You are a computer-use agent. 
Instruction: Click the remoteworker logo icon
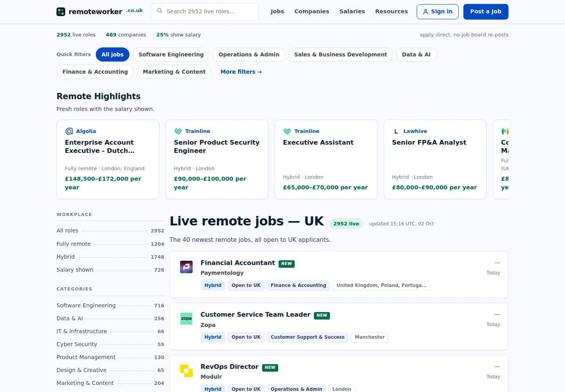[x=61, y=12]
